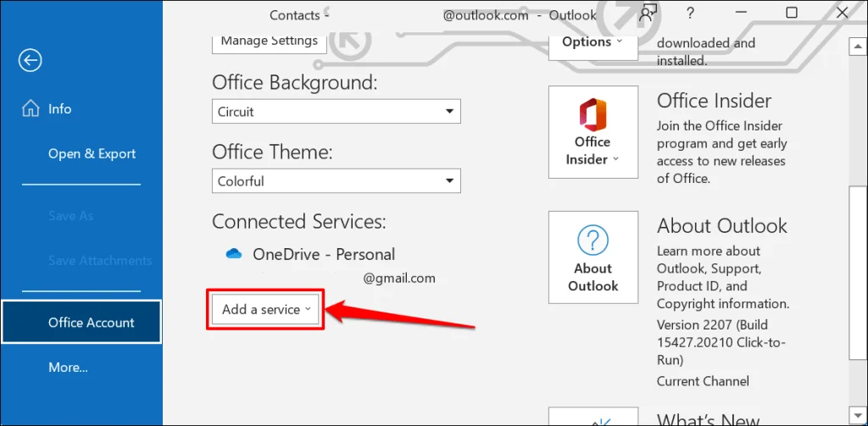The width and height of the screenshot is (868, 426).
Task: Maximize the Outlook window
Action: click(792, 14)
